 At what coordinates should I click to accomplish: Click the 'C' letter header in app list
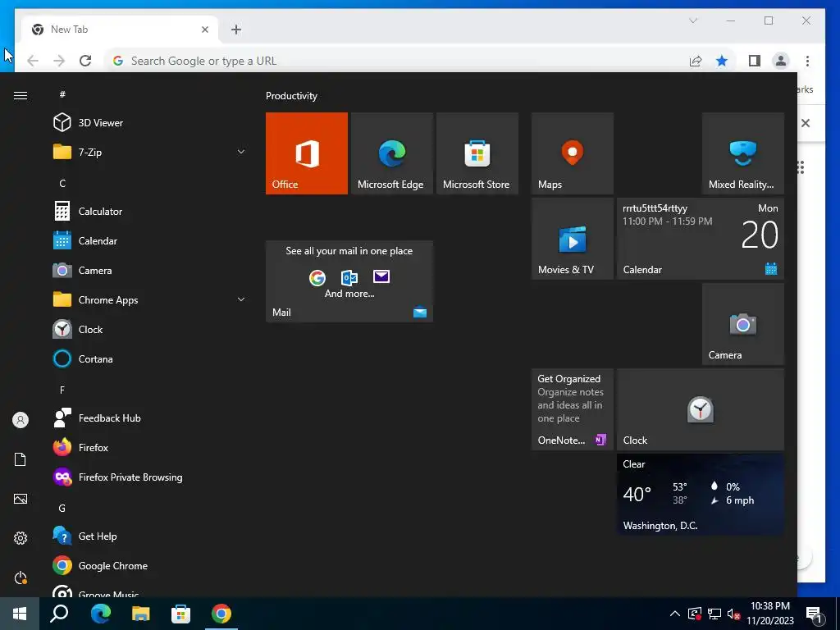[62, 183]
